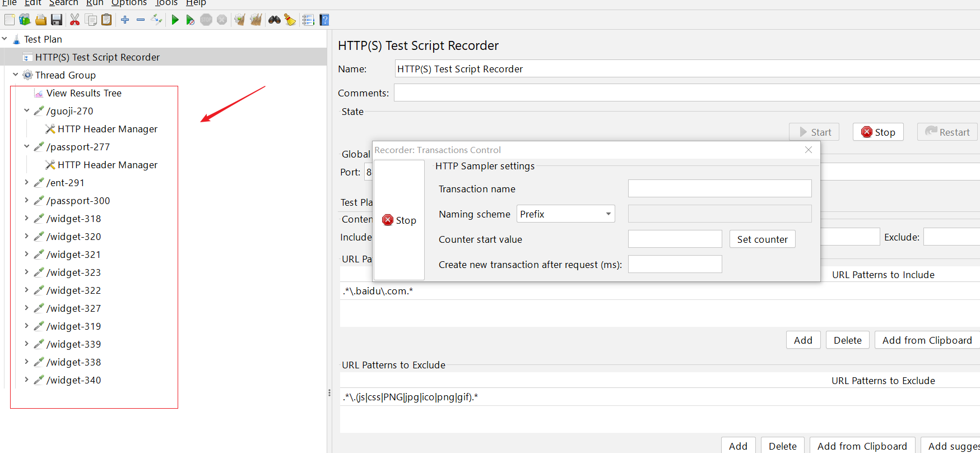This screenshot has height=453, width=980.
Task: Click Stop in the Transactions Control dialog
Action: 399,220
